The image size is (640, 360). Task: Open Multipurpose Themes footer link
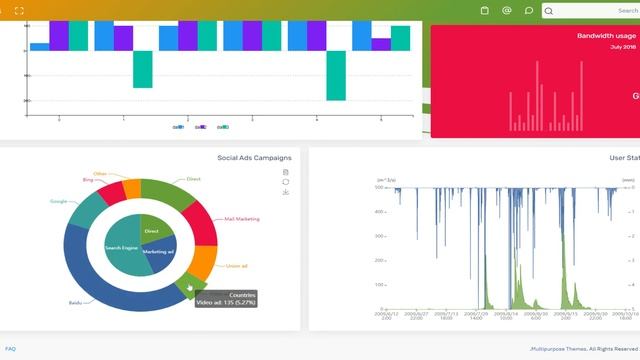click(558, 349)
